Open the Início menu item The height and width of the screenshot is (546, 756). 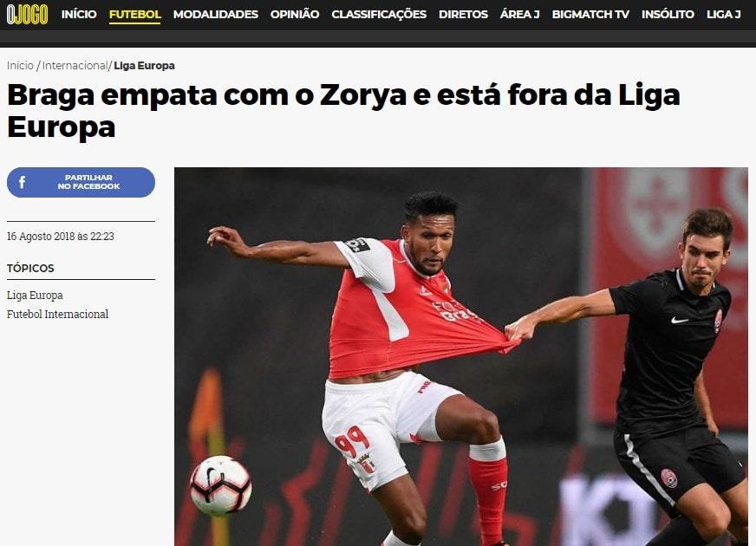pyautogui.click(x=79, y=15)
